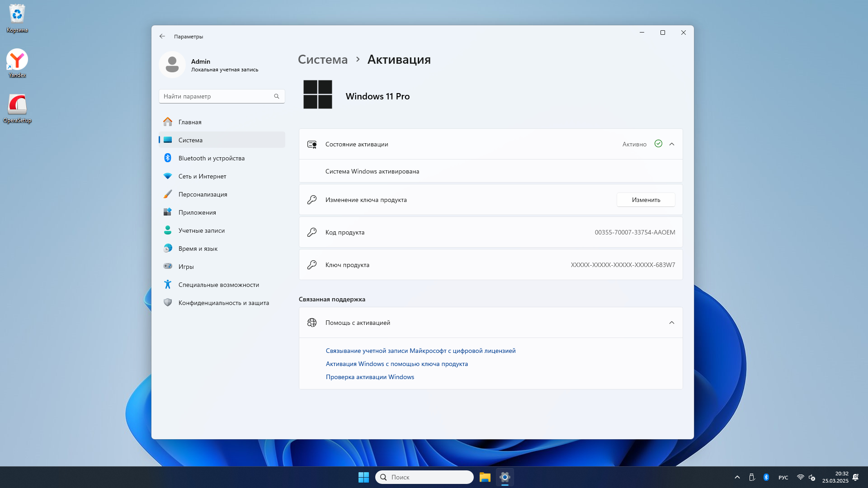The image size is (868, 488).
Task: Open Игры settings category
Action: [x=186, y=267]
